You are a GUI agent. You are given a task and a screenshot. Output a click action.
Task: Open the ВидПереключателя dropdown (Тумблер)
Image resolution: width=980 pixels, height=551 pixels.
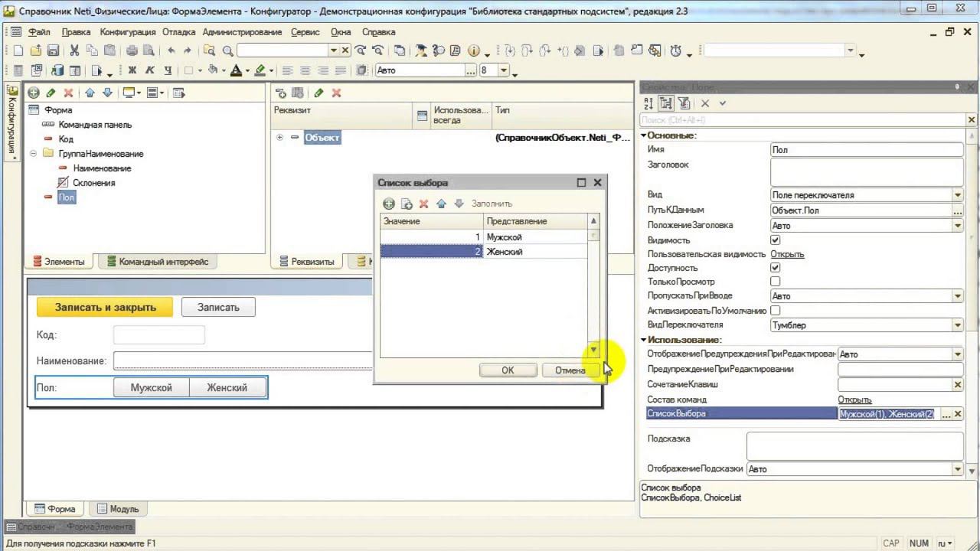(x=958, y=325)
